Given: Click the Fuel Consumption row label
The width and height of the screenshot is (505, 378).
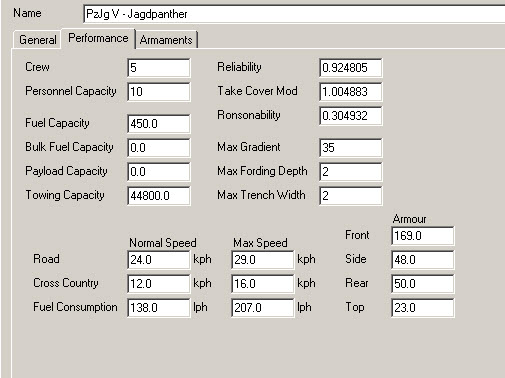Looking at the screenshot, I should pos(75,307).
